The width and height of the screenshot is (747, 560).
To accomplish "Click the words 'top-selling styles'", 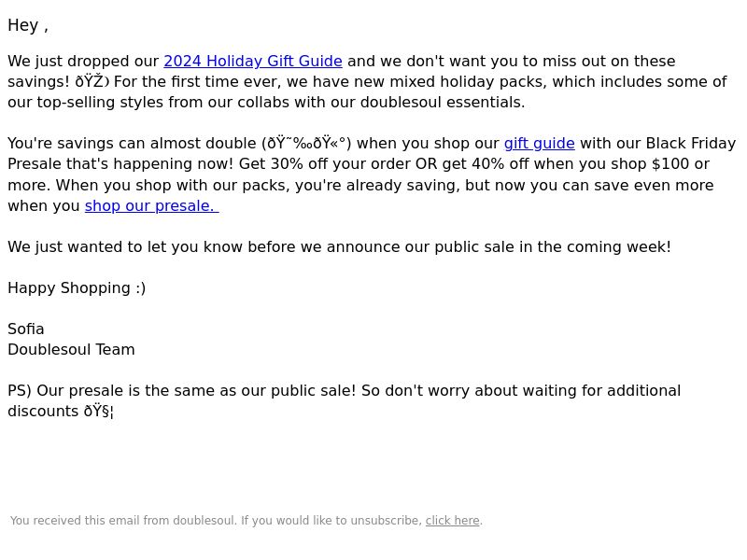I will pyautogui.click(x=100, y=103).
